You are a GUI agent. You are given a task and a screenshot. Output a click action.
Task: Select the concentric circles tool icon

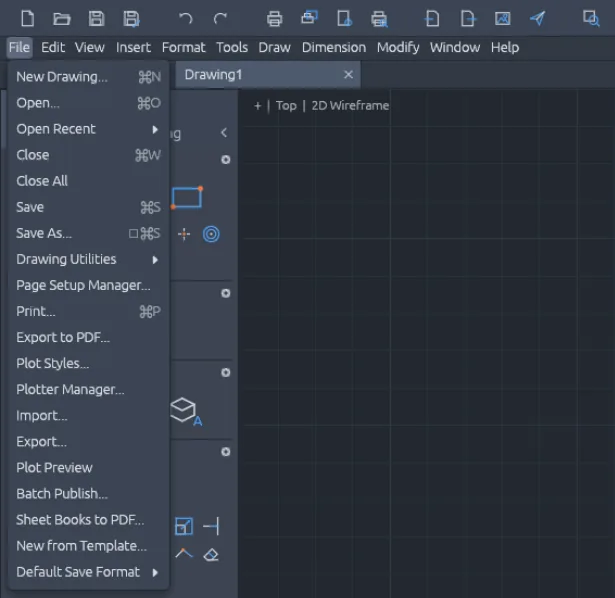coord(211,234)
